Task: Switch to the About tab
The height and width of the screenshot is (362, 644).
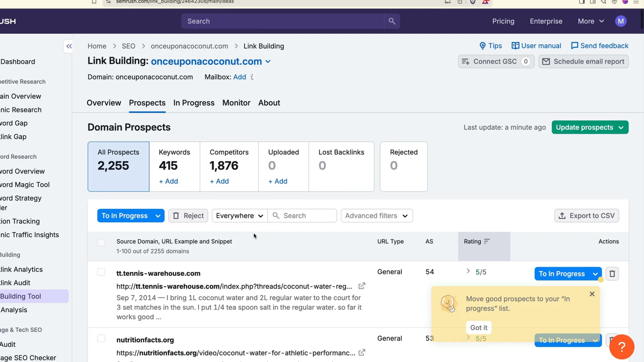Action: (x=269, y=103)
